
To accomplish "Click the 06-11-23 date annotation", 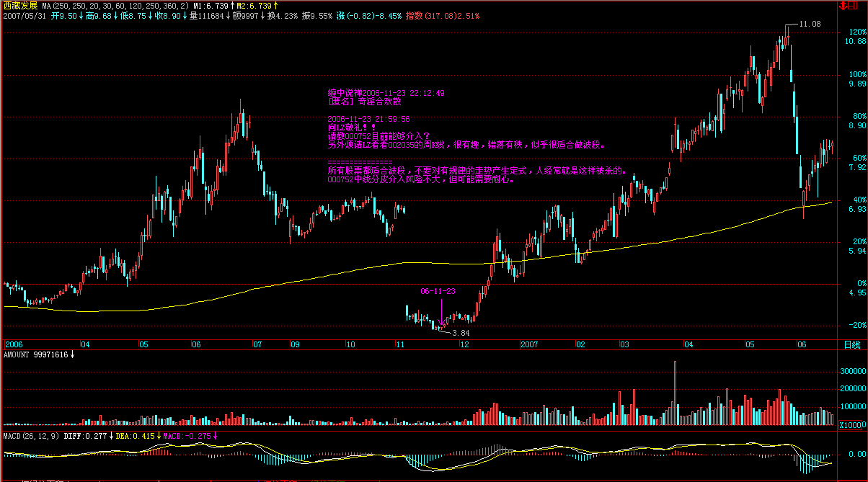I will coord(438,291).
